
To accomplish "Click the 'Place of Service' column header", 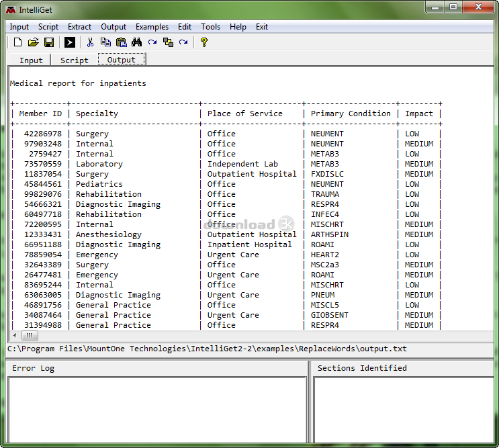I will tap(244, 114).
